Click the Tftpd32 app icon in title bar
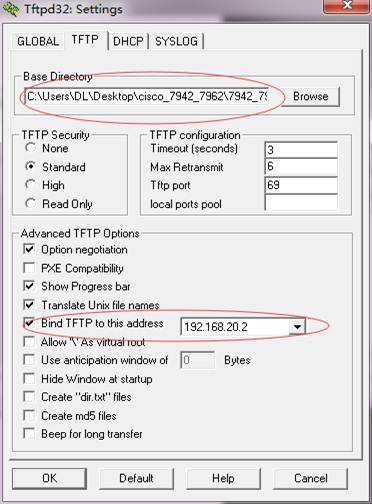The height and width of the screenshot is (504, 372). tap(11, 9)
